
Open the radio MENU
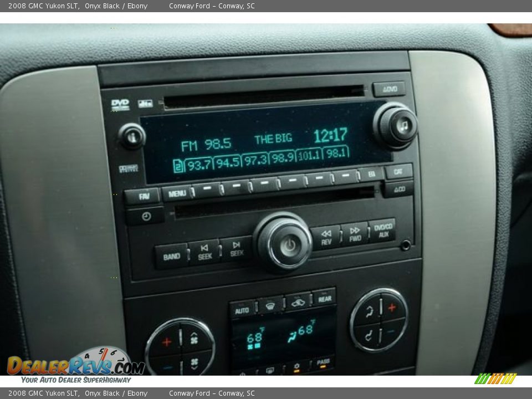tap(177, 193)
